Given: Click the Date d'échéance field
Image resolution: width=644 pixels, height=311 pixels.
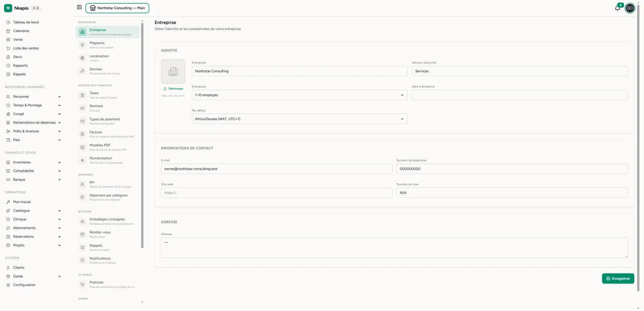Looking at the screenshot, I should click(520, 95).
